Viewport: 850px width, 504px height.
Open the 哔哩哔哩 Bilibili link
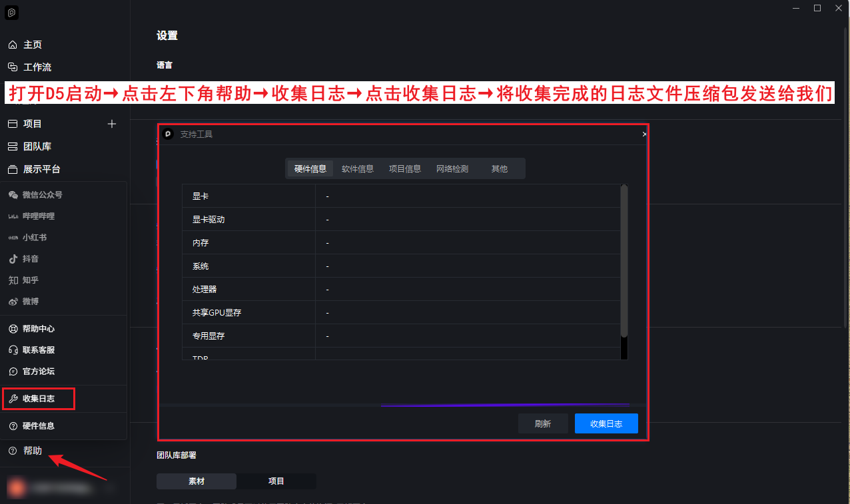[x=38, y=216]
